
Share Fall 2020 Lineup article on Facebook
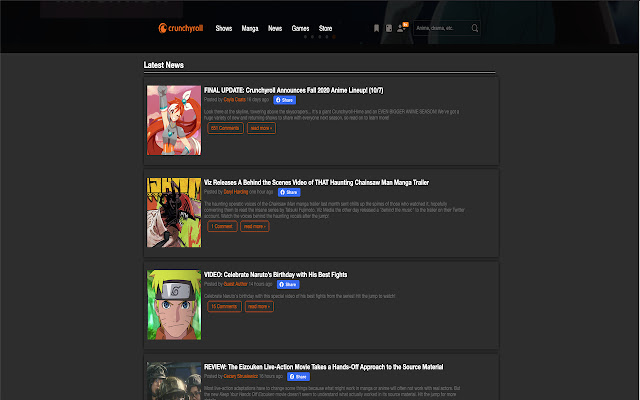284,100
